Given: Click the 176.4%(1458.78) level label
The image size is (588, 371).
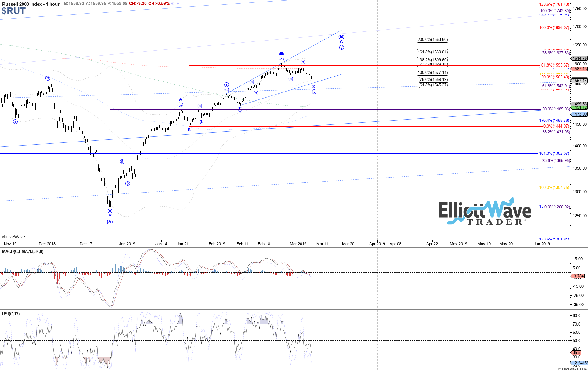Looking at the screenshot, I should click(x=554, y=121).
